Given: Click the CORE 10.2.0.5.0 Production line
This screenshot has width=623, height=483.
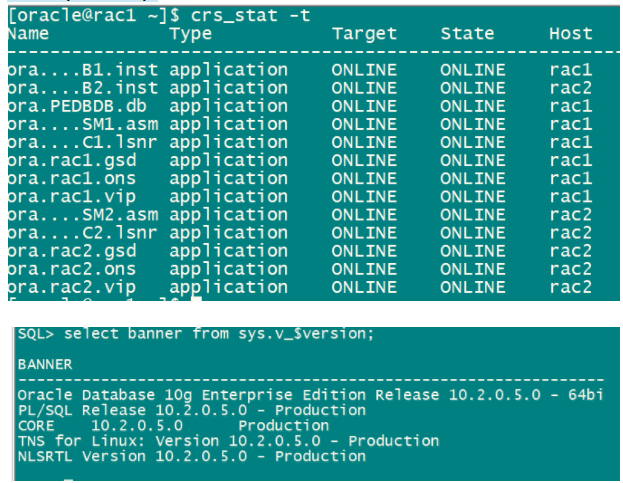Looking at the screenshot, I should coord(173,426).
